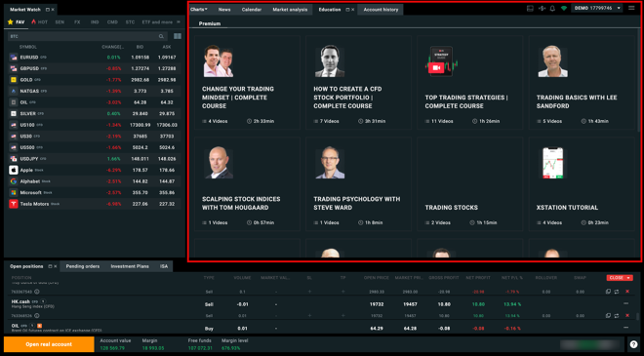644x356 pixels.
Task: Sort Market Watch by CHANGE column header
Action: pos(112,47)
